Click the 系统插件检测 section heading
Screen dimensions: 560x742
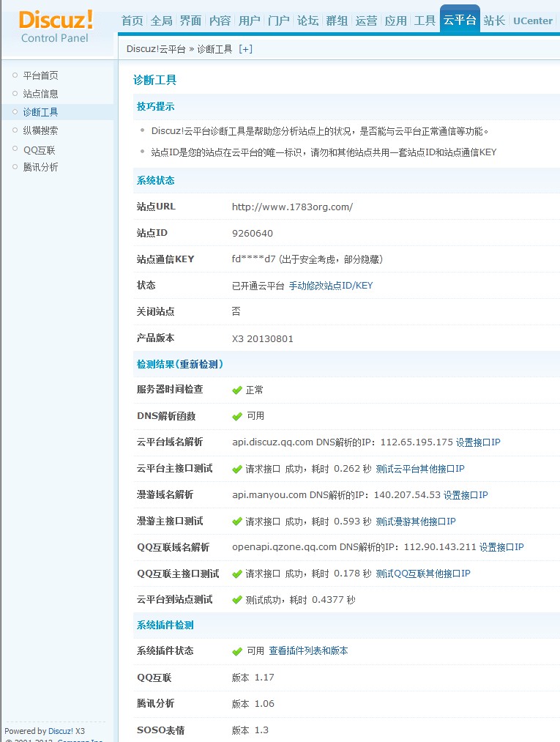(165, 625)
